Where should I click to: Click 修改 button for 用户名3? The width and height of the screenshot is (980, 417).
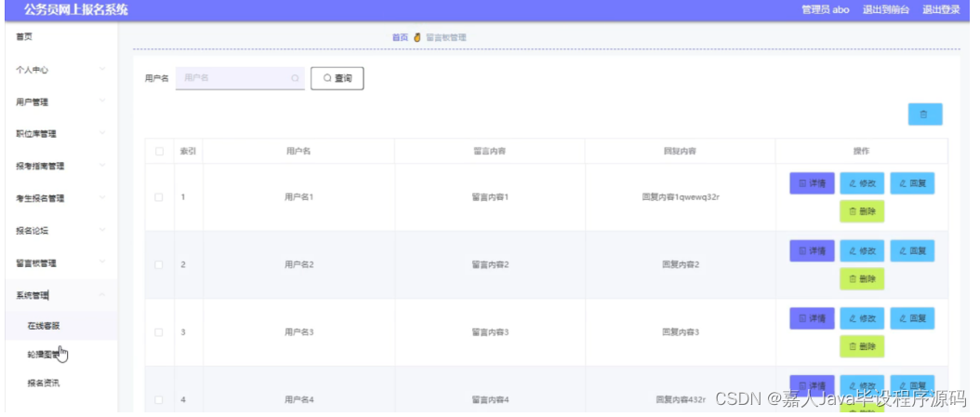[x=862, y=318]
